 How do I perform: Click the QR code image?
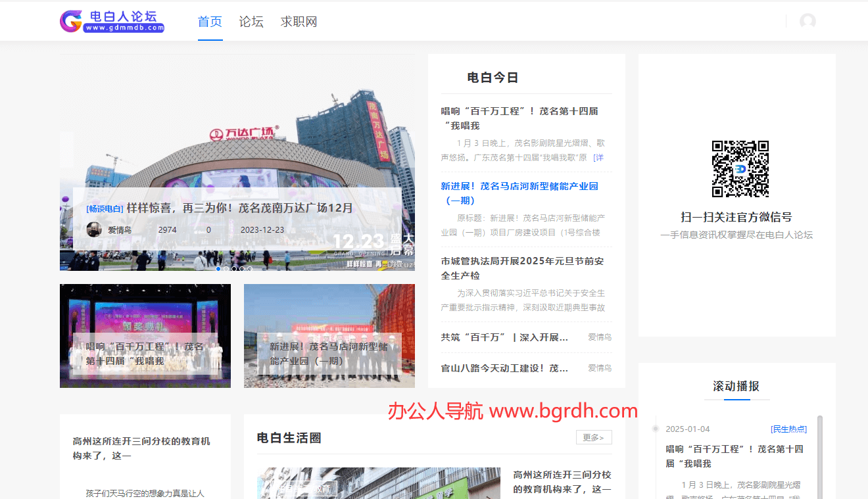pos(740,169)
